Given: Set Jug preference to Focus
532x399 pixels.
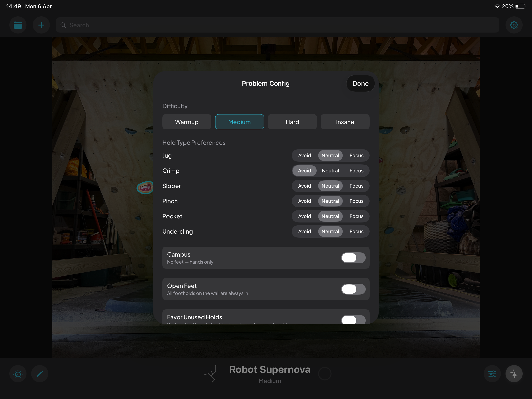Looking at the screenshot, I should (356, 155).
